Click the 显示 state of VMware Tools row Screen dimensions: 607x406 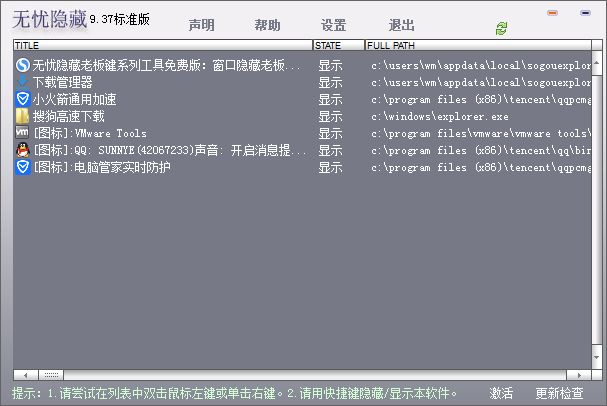(x=330, y=133)
